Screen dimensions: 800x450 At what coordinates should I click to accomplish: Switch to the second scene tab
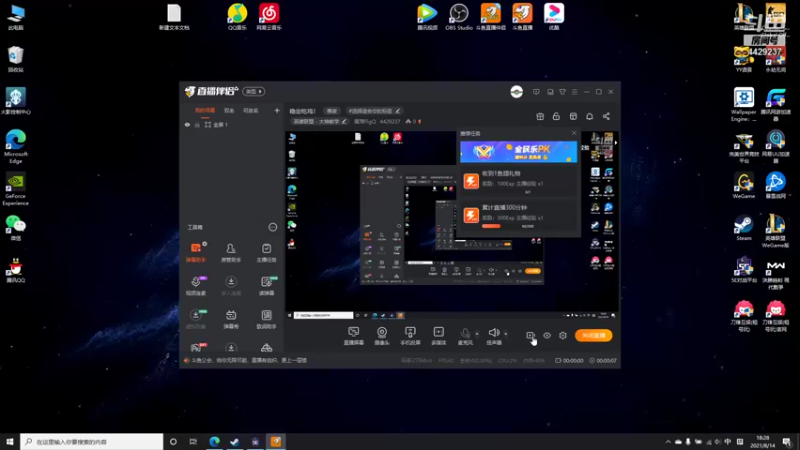point(229,110)
